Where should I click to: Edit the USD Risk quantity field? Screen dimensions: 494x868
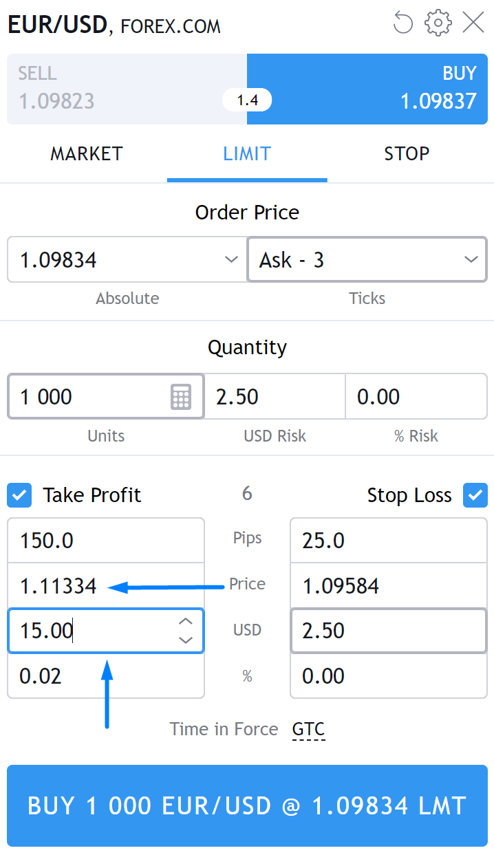pyautogui.click(x=275, y=397)
